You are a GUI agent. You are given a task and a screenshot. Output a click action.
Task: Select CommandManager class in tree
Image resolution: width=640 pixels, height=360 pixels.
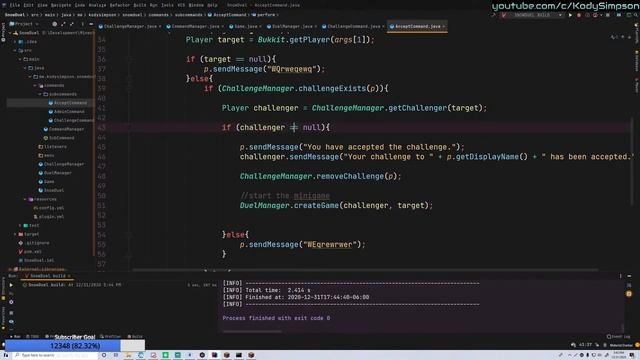pos(64,129)
